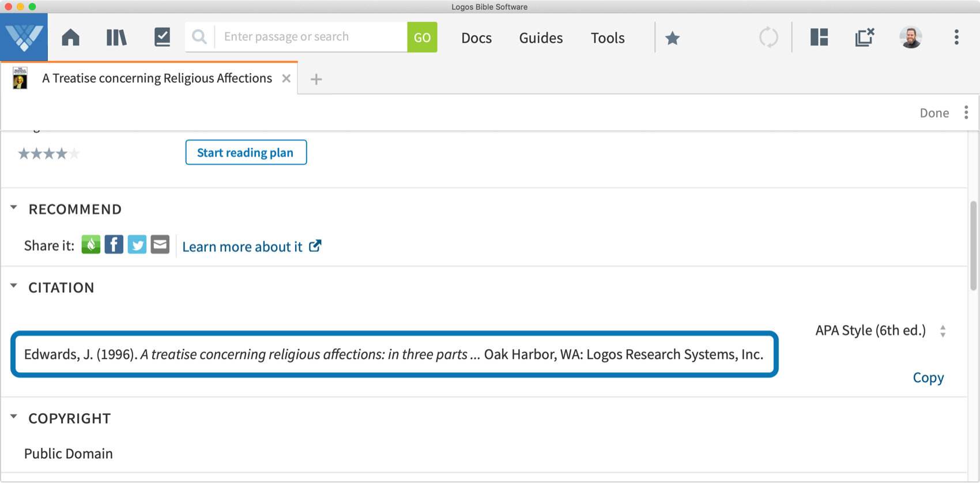
Task: Click the Done button
Action: 934,113
